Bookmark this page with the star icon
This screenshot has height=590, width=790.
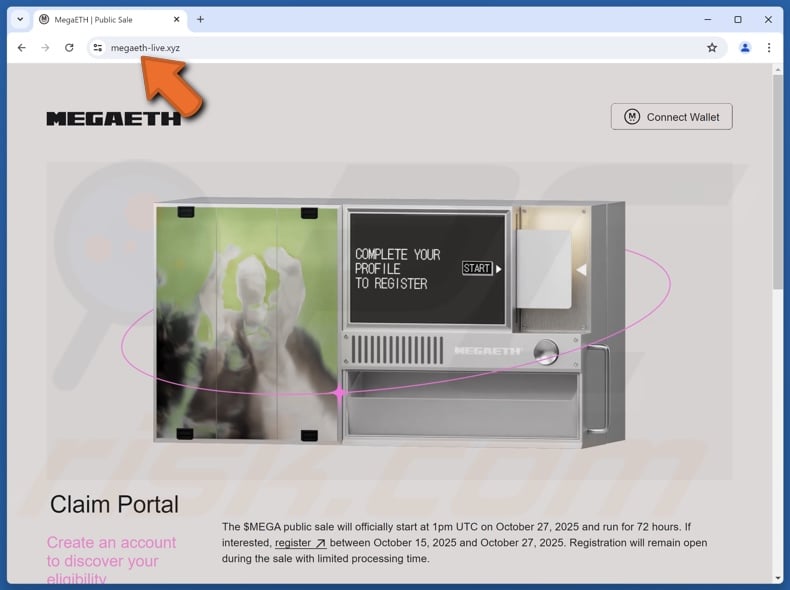711,48
